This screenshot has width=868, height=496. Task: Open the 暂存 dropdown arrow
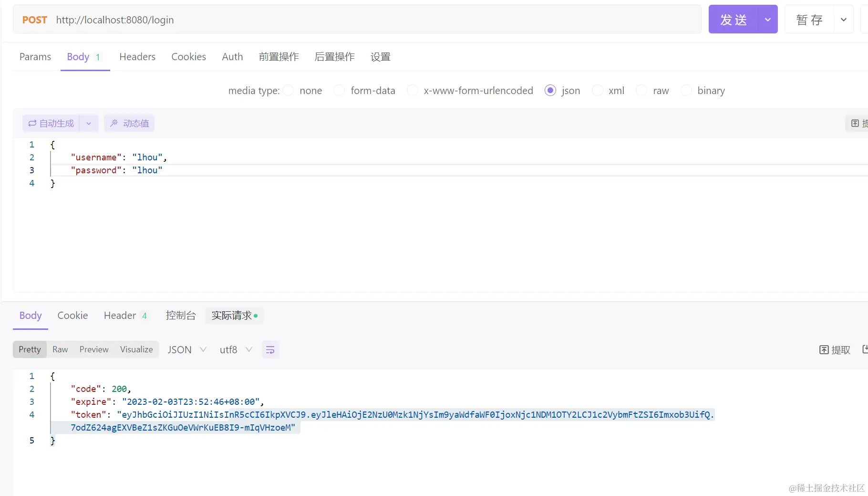click(843, 20)
